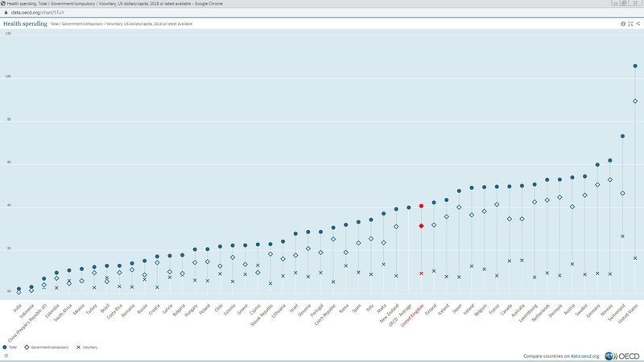This screenshot has height=362, width=644.
Task: Click the red United Kingdom voluntary cross
Action: 421,274
